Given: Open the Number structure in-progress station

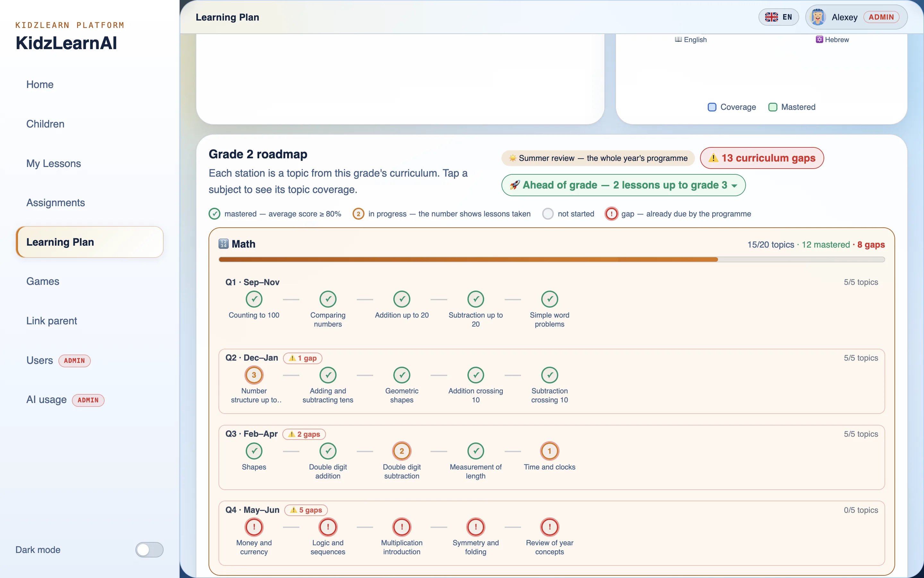Looking at the screenshot, I should (x=254, y=375).
